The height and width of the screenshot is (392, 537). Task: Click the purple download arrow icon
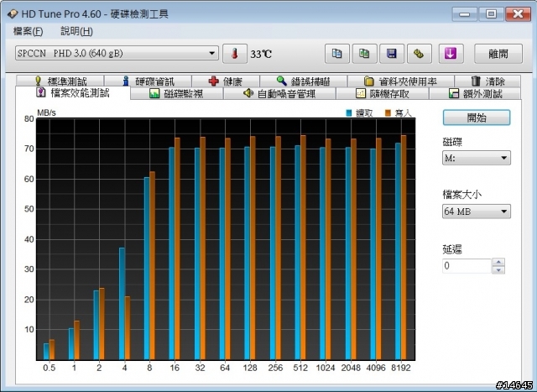[x=451, y=54]
